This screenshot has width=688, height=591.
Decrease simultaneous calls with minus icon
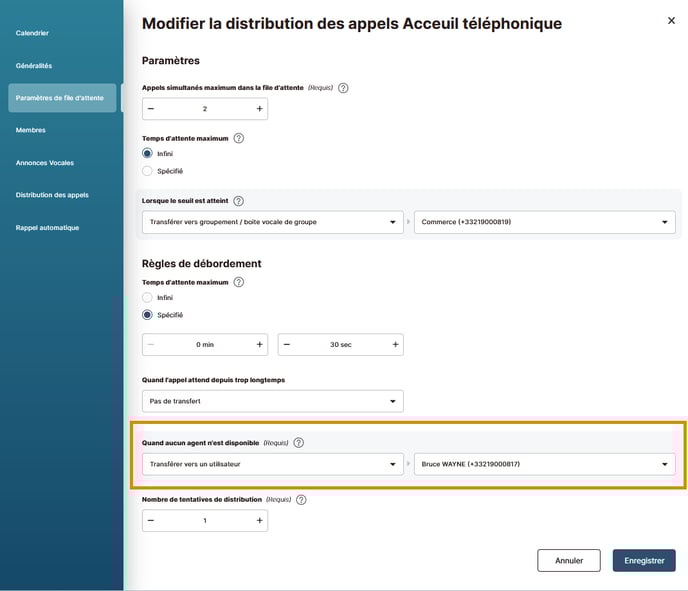151,109
